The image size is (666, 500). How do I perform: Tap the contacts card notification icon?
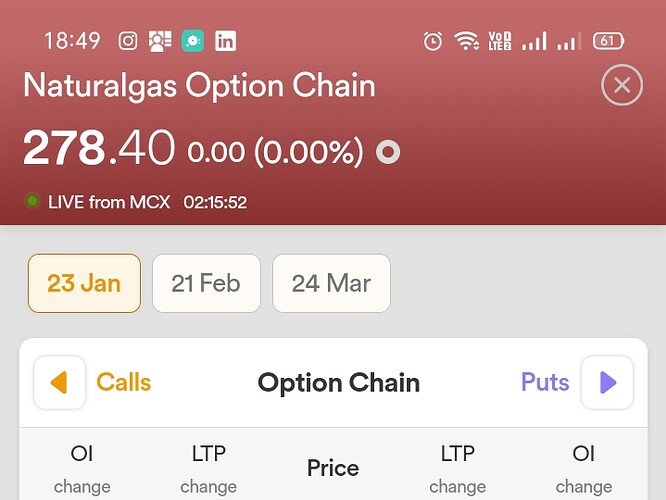pyautogui.click(x=160, y=41)
